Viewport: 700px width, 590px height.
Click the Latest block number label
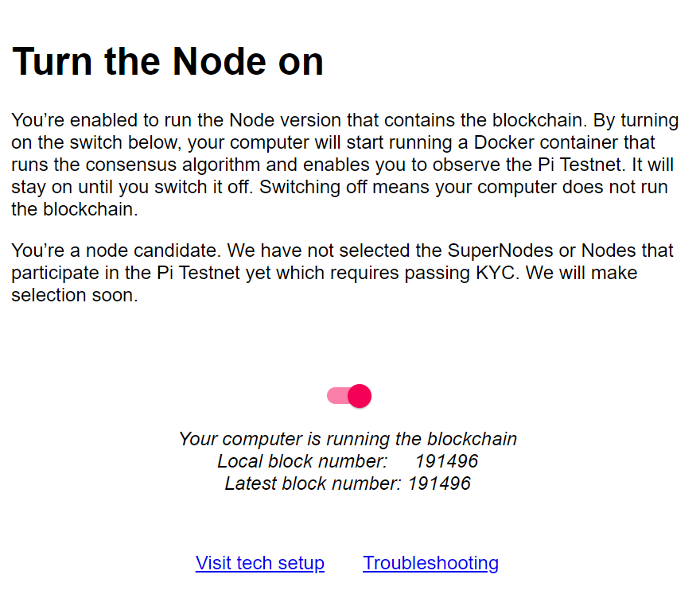point(313,483)
